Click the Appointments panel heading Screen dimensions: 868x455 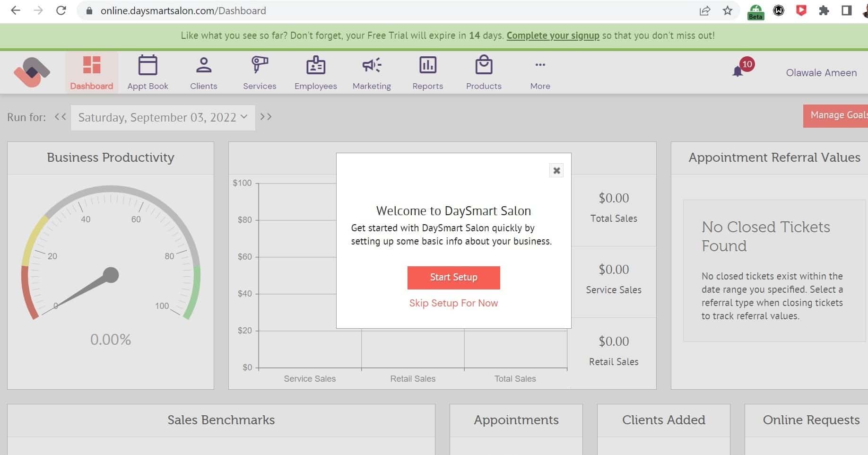[516, 420]
